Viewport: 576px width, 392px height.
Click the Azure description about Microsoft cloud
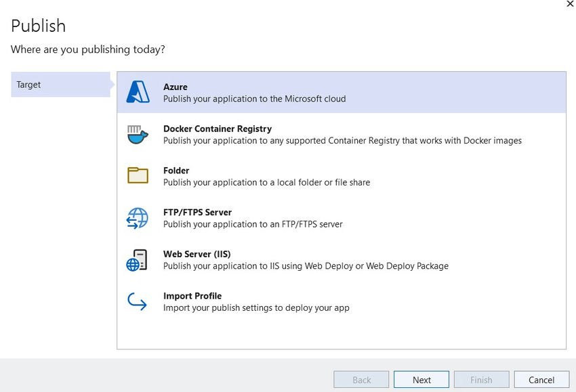(254, 99)
